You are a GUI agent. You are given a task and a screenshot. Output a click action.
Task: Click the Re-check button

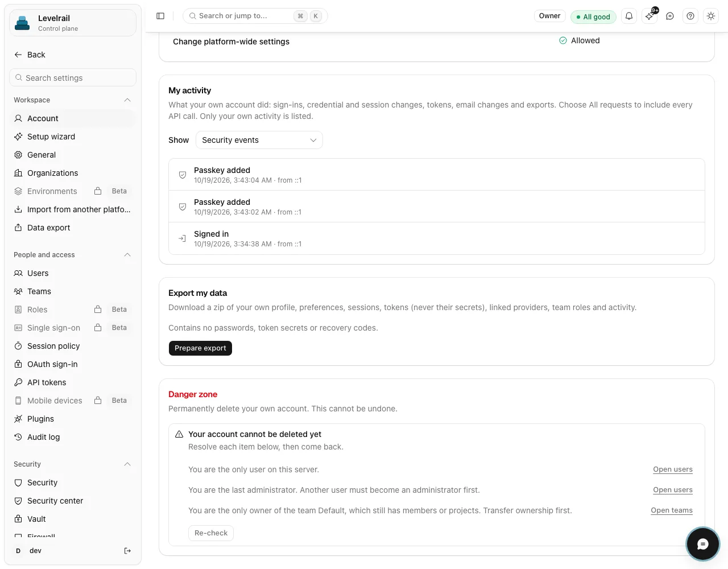(x=211, y=533)
